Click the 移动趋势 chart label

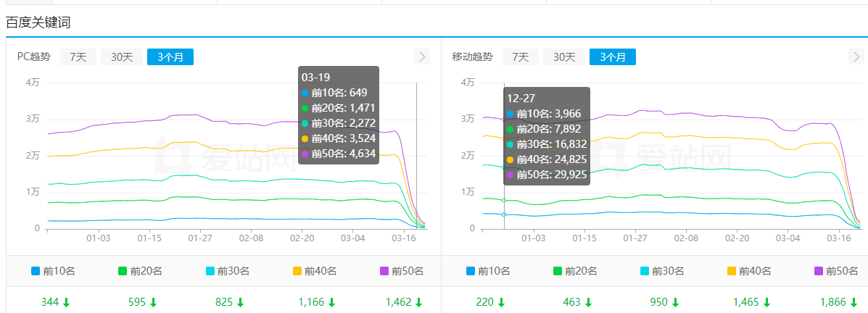(x=472, y=57)
